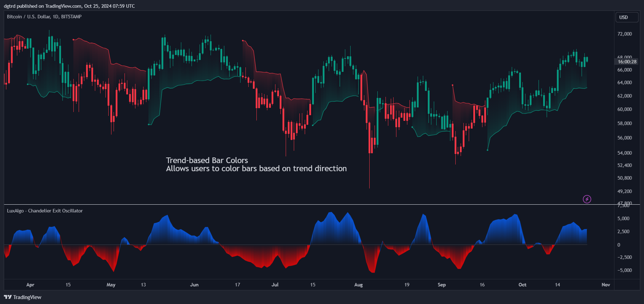The width and height of the screenshot is (644, 304).
Task: Click the 16 date label after Sep
Action: coord(482,285)
